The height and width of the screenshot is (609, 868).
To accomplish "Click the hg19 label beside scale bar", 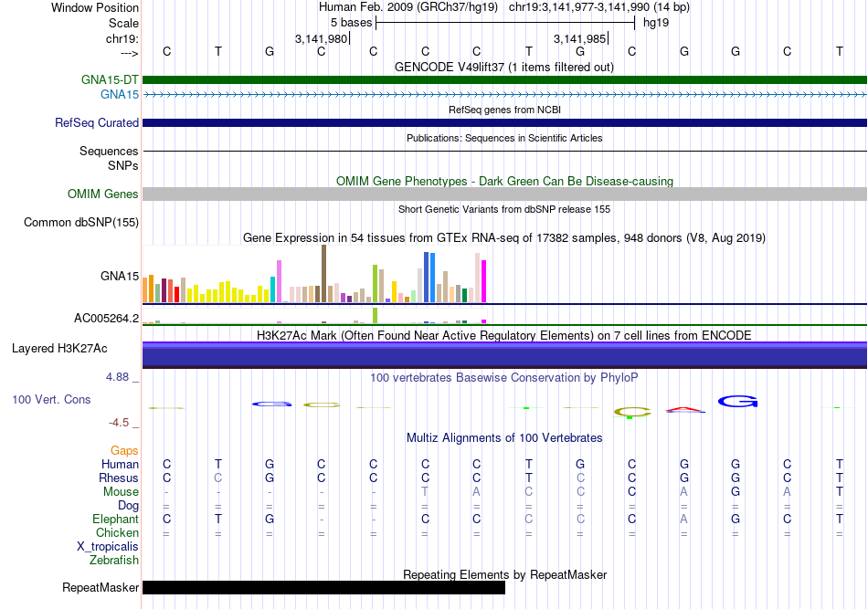I will (x=656, y=23).
